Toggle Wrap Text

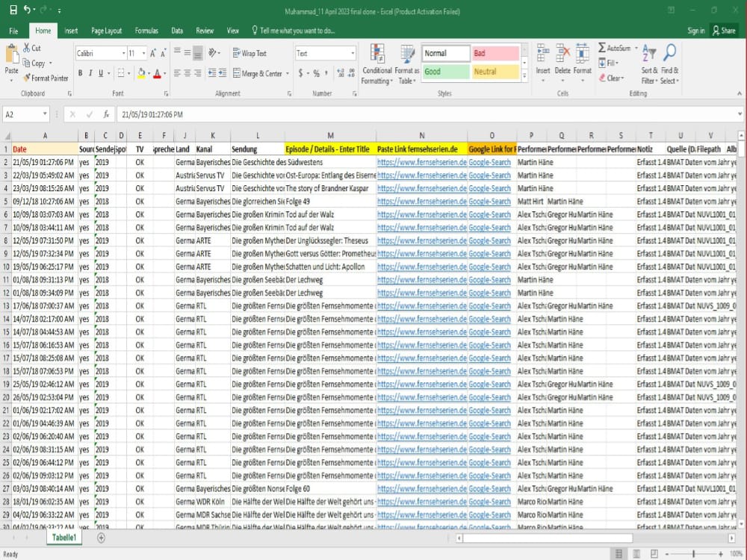(249, 53)
